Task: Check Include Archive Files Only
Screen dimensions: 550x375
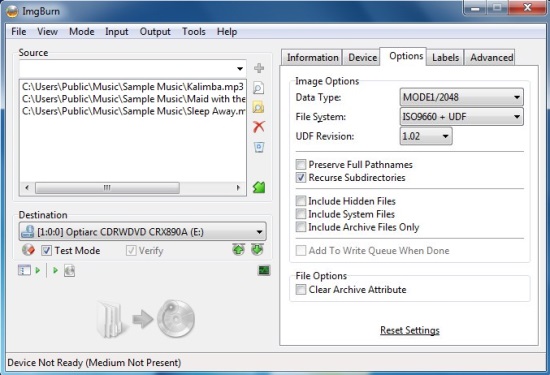Action: 301,227
